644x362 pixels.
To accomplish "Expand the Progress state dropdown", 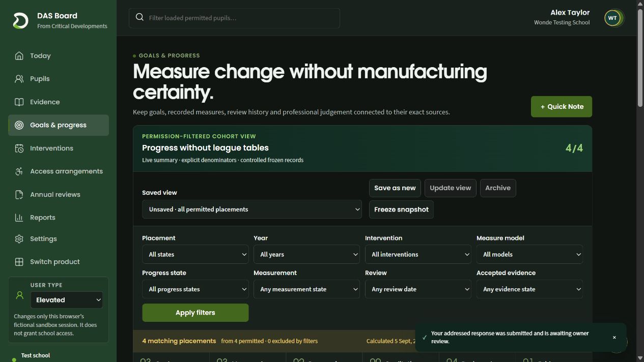I will pyautogui.click(x=195, y=289).
